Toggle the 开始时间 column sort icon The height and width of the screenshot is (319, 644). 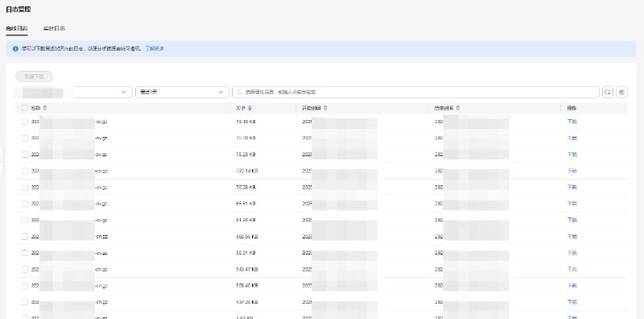(x=325, y=108)
